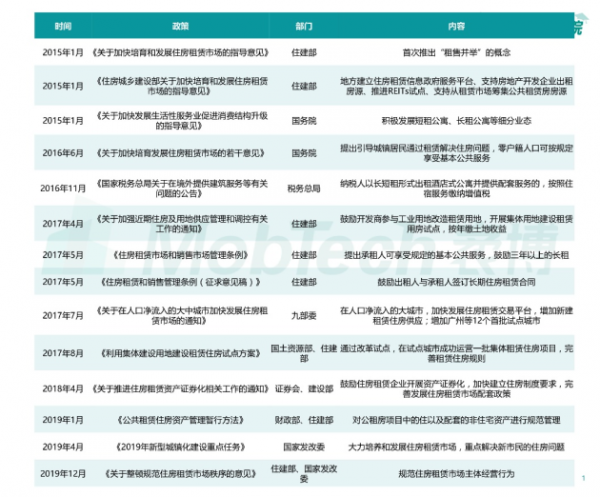Select policy 《公共租赁住房资产管理暂行方法》
Viewport: 600px width, 497px height.
coord(180,420)
